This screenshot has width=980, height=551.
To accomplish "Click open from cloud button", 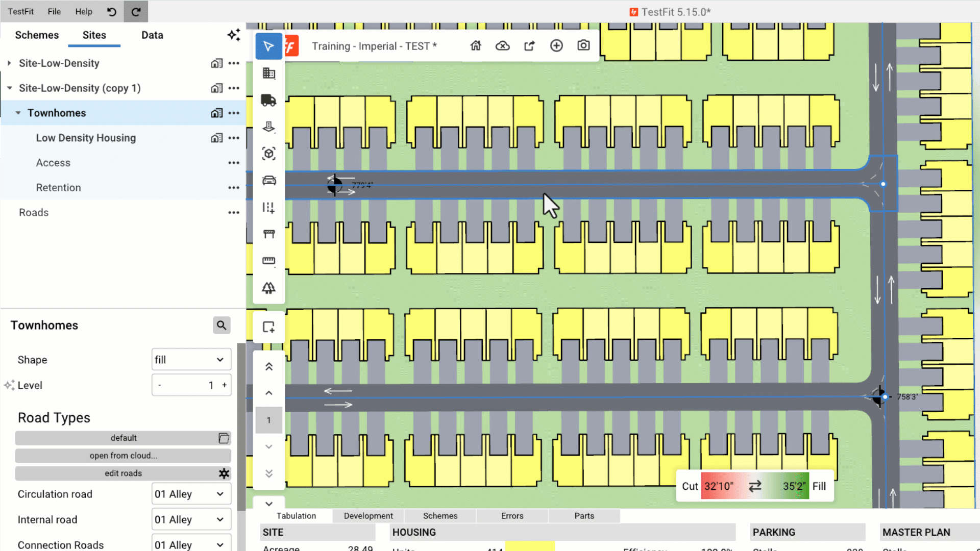I will tap(123, 456).
